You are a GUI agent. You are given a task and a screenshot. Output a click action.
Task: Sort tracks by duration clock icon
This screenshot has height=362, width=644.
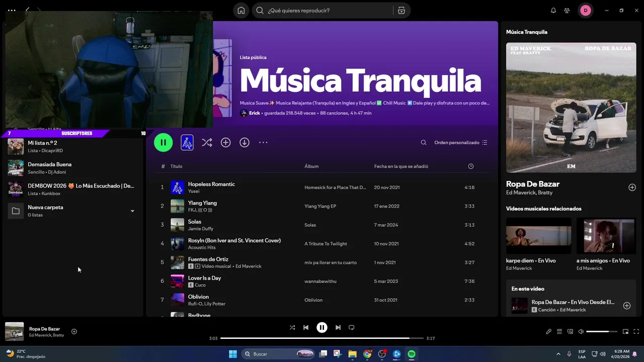[471, 166]
